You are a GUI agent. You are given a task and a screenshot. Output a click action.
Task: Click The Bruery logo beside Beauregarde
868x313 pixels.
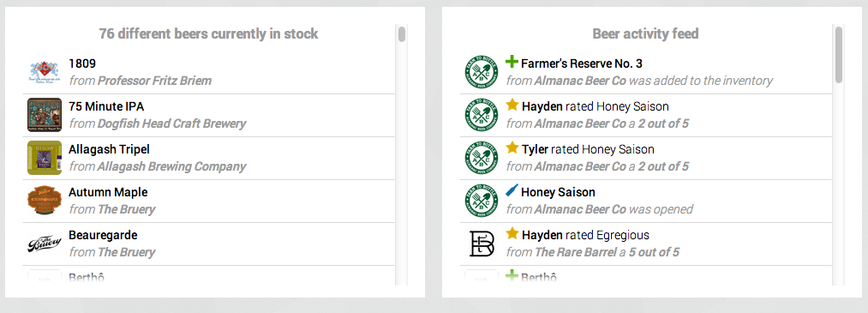pyautogui.click(x=44, y=244)
